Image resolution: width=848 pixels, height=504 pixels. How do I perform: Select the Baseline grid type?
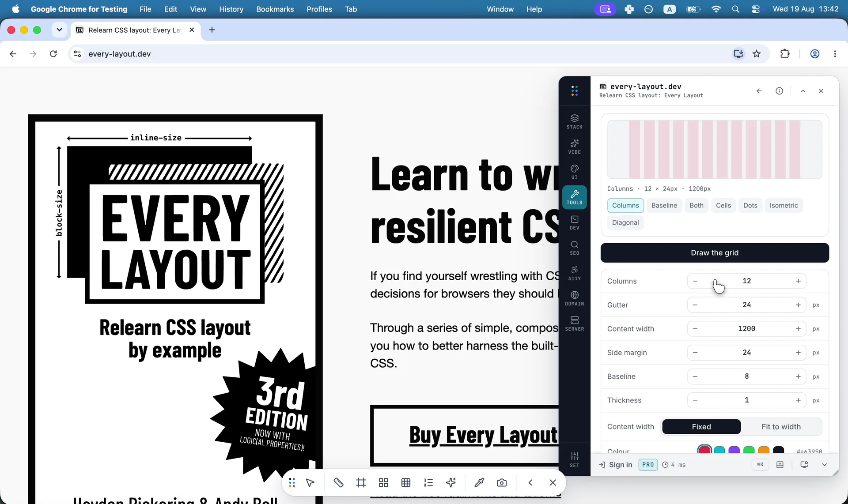(x=664, y=205)
